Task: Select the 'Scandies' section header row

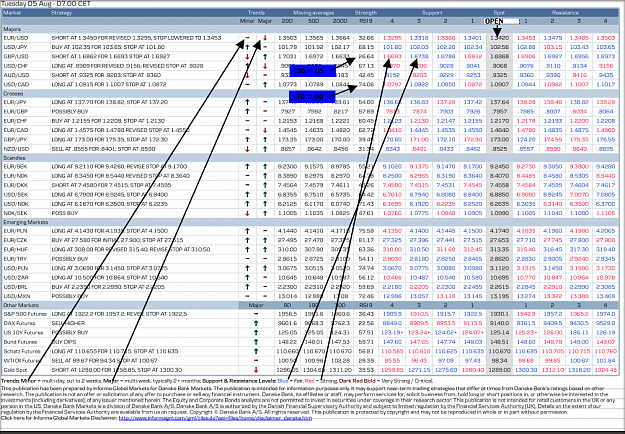Action: [311, 158]
